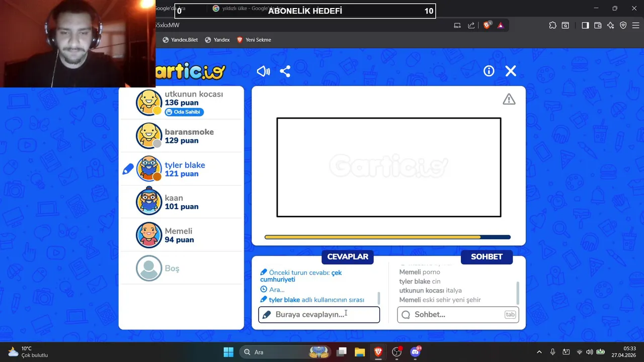
Task: Click the share page icon in address bar
Action: coord(471,25)
